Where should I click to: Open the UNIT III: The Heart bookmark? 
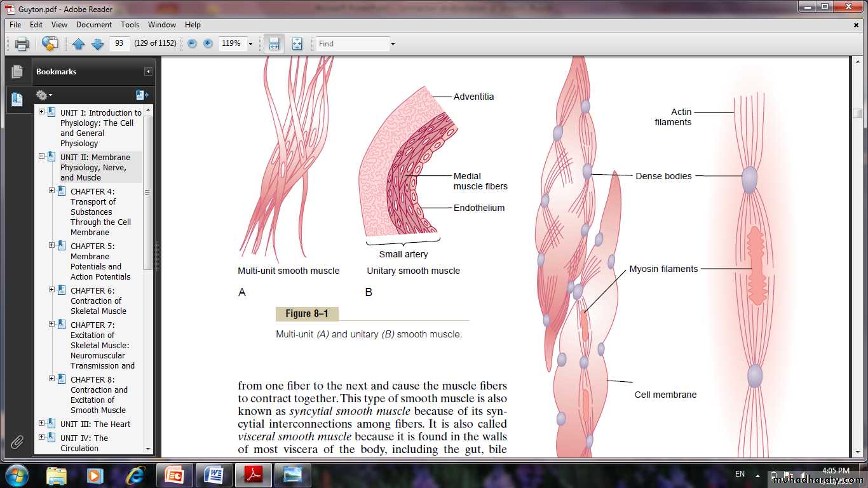pos(95,424)
